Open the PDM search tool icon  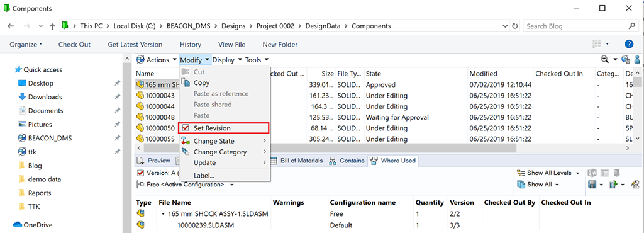click(x=604, y=60)
